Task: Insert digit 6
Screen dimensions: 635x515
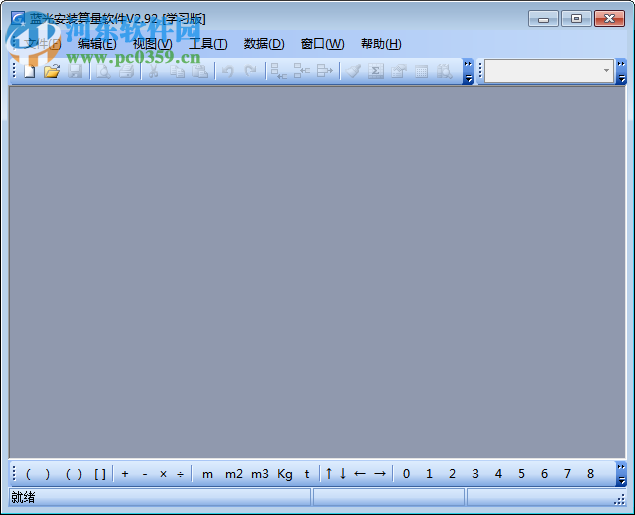Action: pyautogui.click(x=544, y=474)
